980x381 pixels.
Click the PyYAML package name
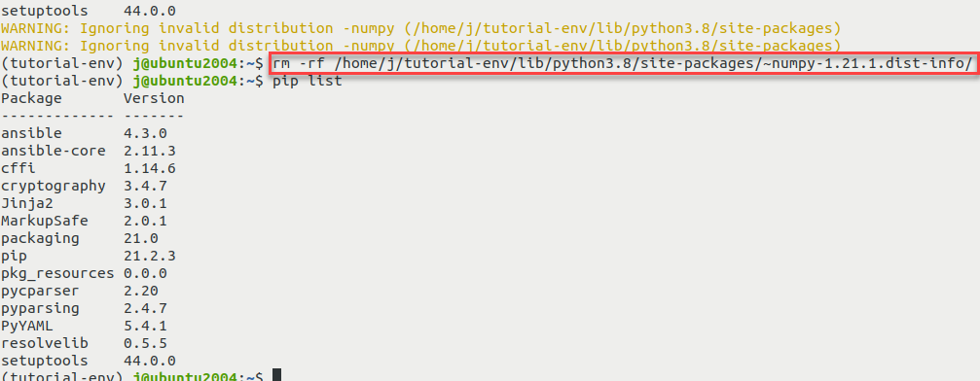pyautogui.click(x=27, y=326)
